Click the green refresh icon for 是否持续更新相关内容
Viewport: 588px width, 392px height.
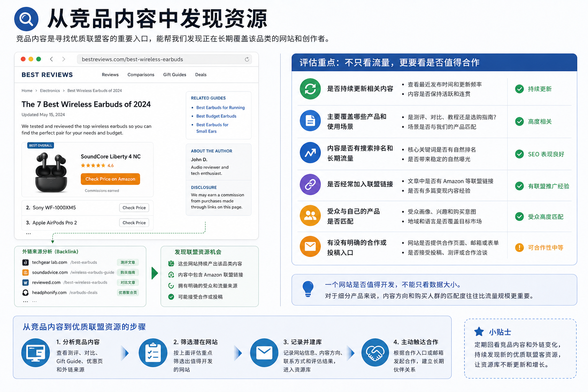click(x=310, y=89)
